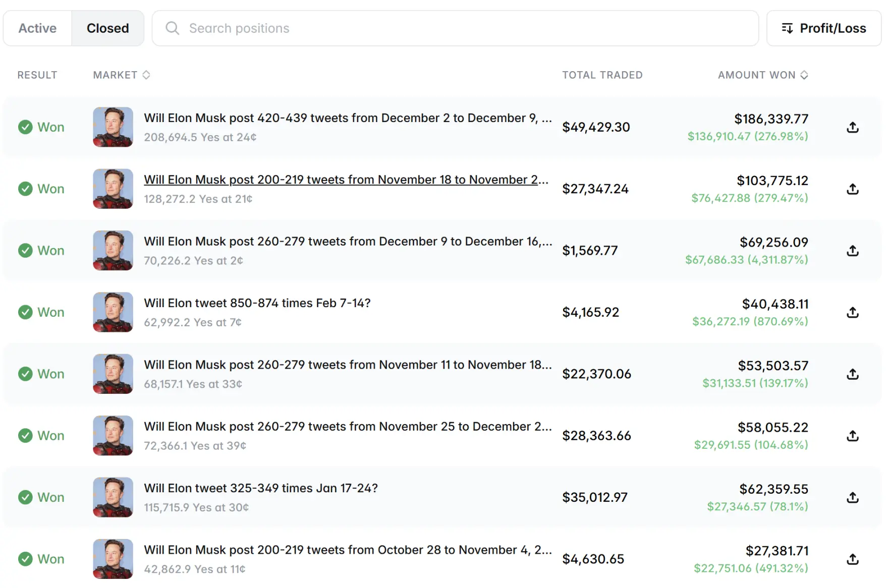Open the 260-279 tweets December 9 market
Screen dimensions: 890x588
[348, 242]
